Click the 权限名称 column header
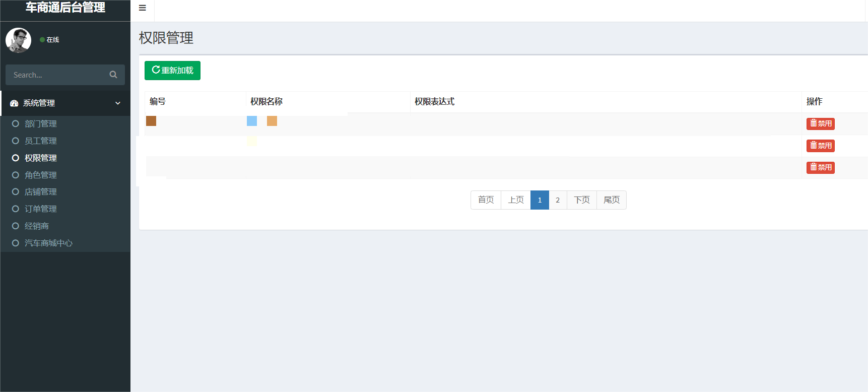Viewport: 868px width, 392px height. point(266,101)
